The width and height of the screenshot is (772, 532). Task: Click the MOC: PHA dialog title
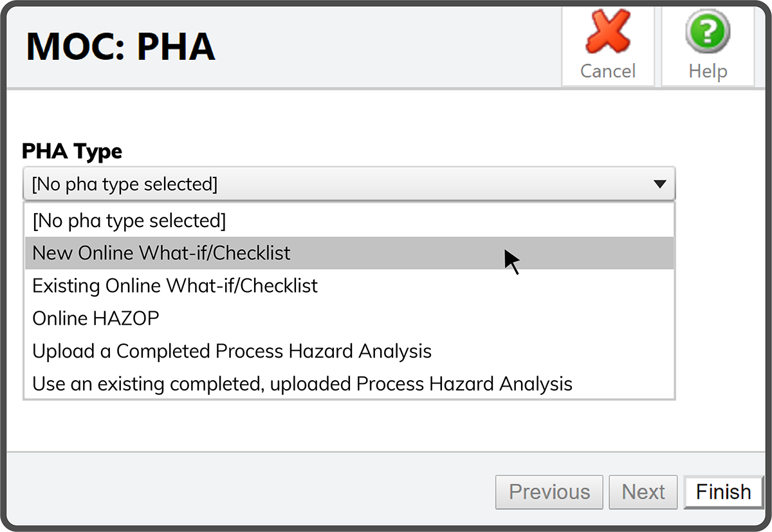coord(121,46)
